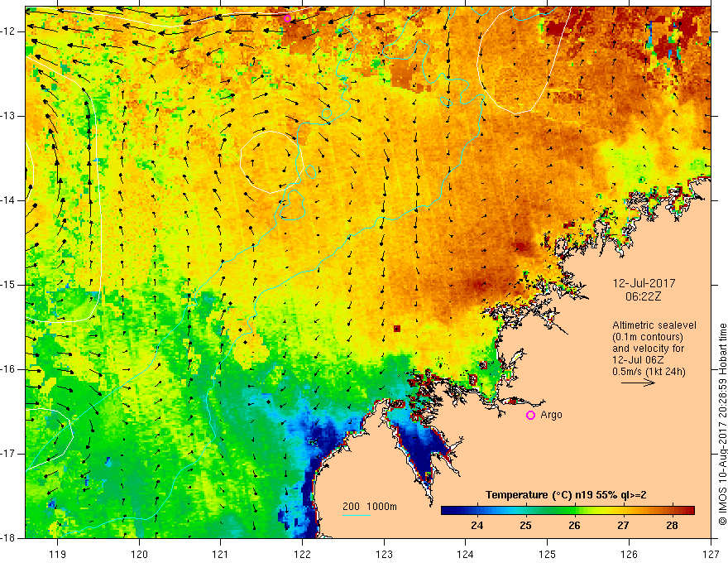Click the latitude axis label '-13'
728x563 pixels.
[9, 116]
